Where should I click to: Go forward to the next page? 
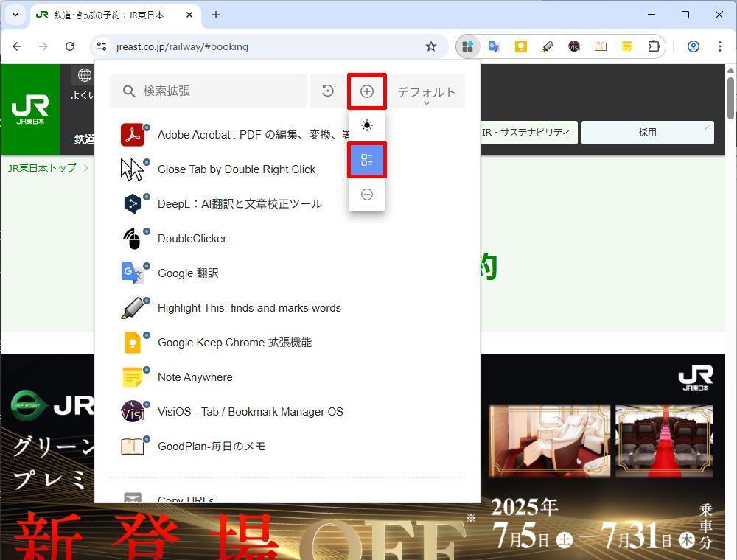click(x=43, y=46)
